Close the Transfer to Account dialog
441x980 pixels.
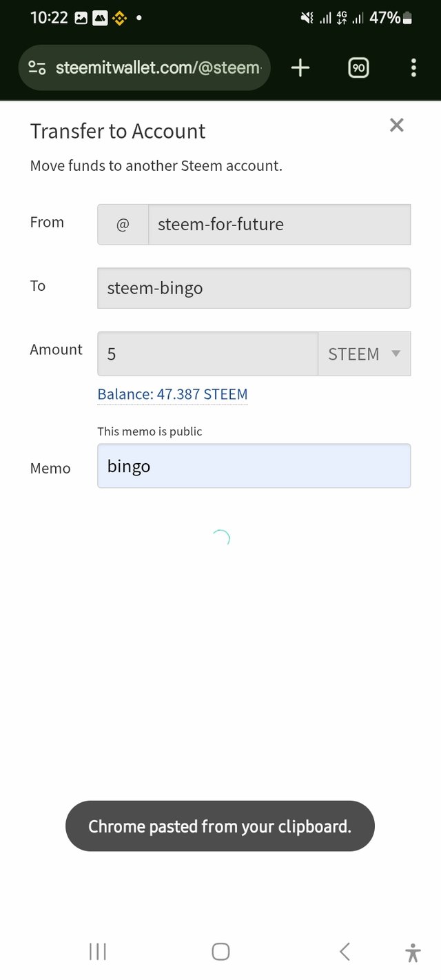click(396, 125)
